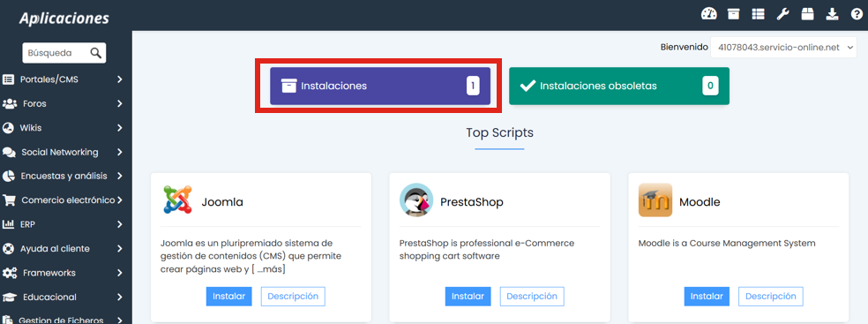Expand the Educacional category chevron

pyautogui.click(x=120, y=298)
